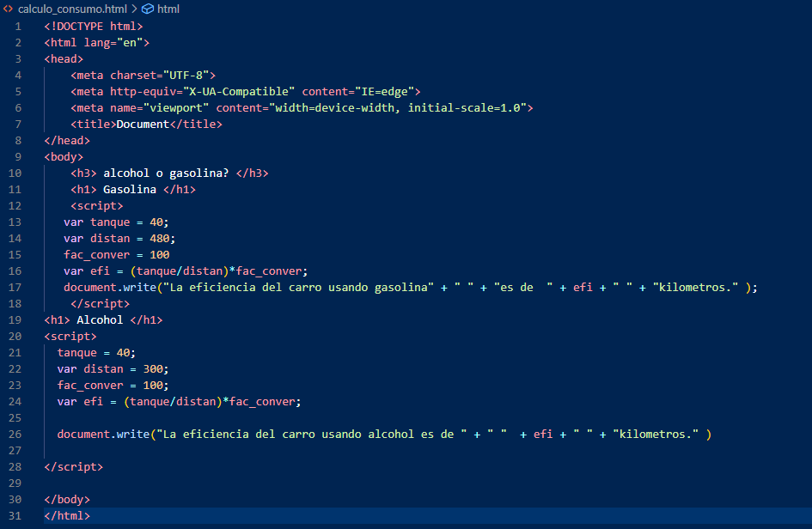The height and width of the screenshot is (529, 812).
Task: Click "document.write" on line 26
Action: pyautogui.click(x=103, y=434)
